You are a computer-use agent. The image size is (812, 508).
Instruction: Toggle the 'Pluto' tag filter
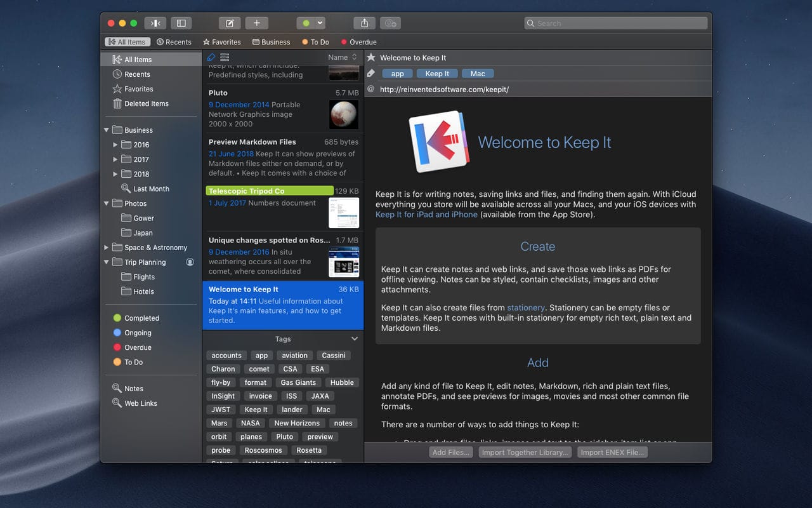point(284,437)
